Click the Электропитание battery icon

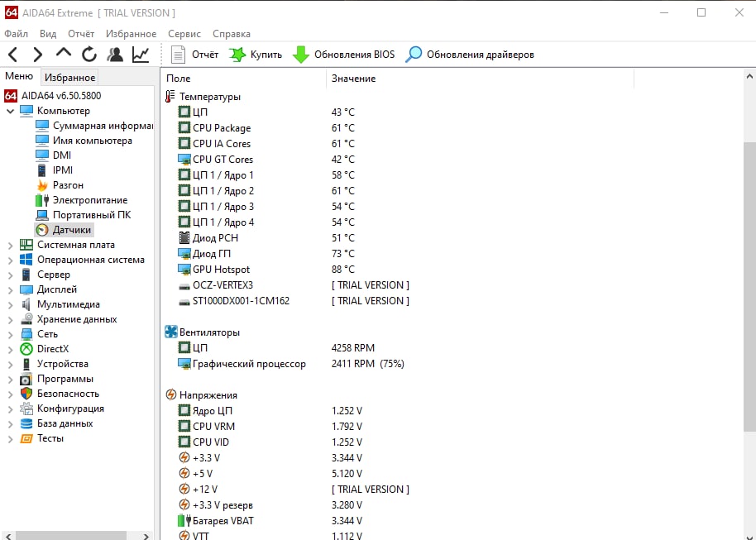(42, 200)
